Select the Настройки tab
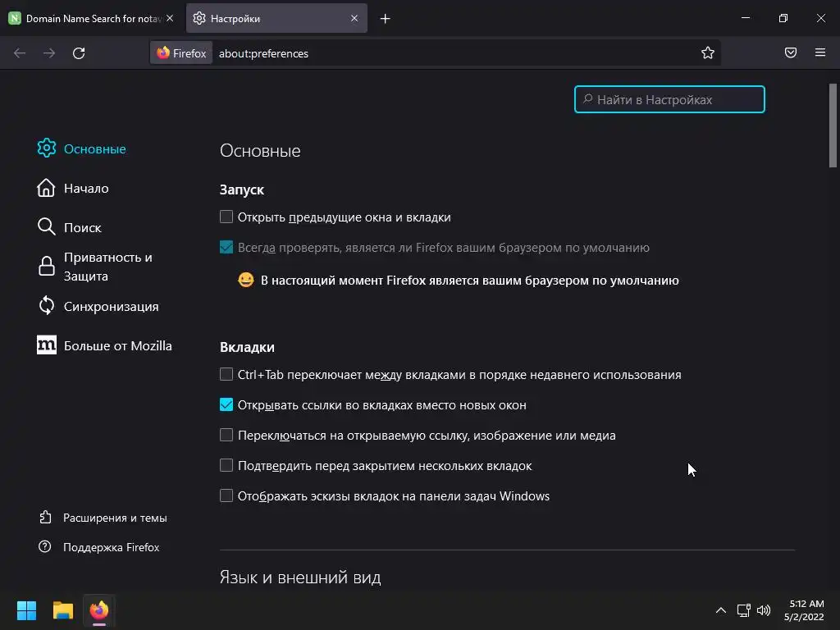The image size is (840, 630). [x=277, y=18]
